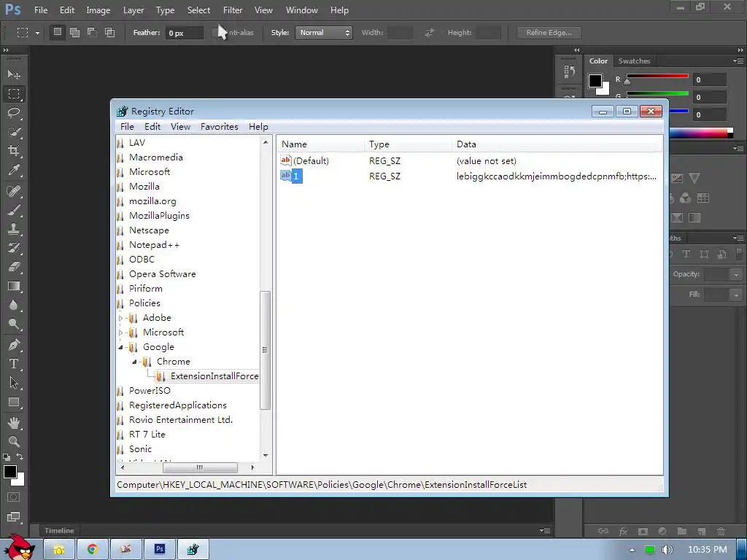Click the volume icon in system tray
Image resolution: width=747 pixels, height=560 pixels.
tap(667, 550)
